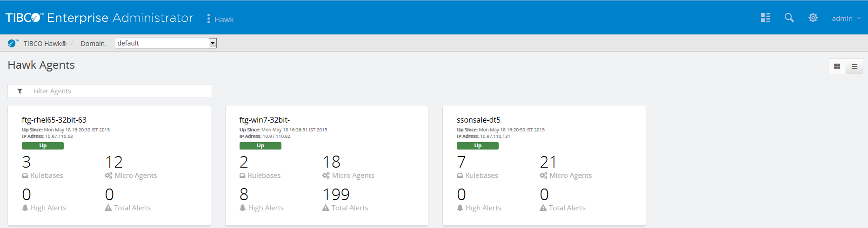
Task: Click High Alerts bell icon on ftg-win7-32bit-
Action: [242, 208]
